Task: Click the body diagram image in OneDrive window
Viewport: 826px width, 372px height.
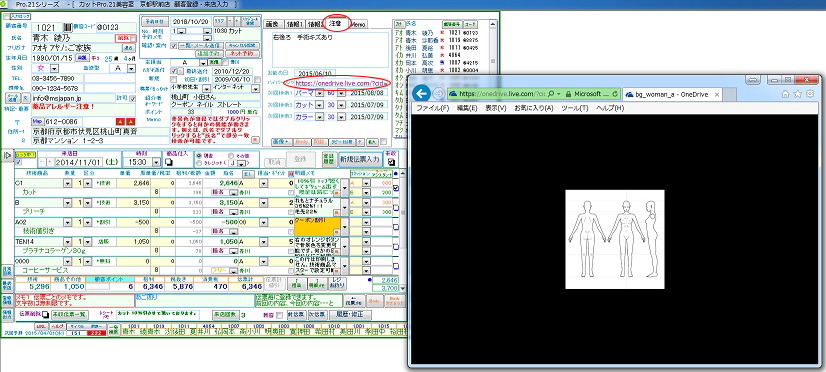Action: tap(615, 239)
